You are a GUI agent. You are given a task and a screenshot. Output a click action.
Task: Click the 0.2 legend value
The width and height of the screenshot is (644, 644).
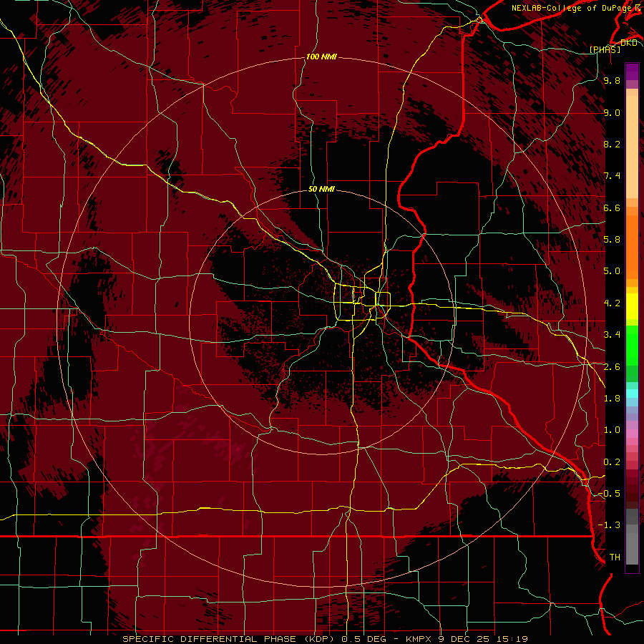coord(612,462)
